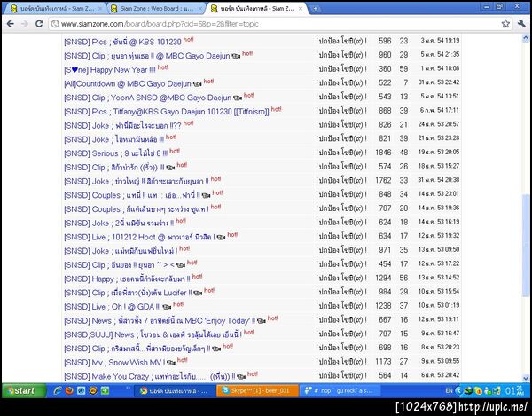Switch to the Chrome taskbar button
The height and width of the screenshot is (416, 532).
pos(175,391)
